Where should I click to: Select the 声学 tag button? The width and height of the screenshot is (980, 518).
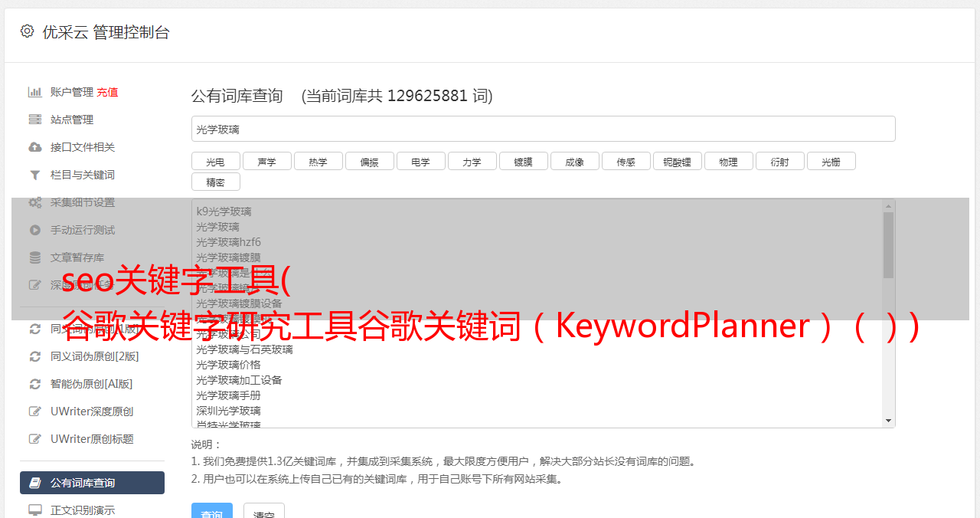(x=267, y=161)
